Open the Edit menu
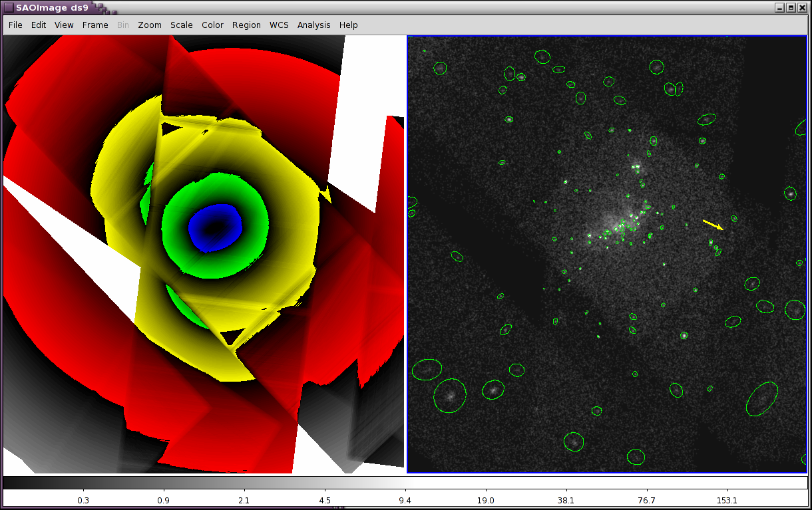The height and width of the screenshot is (510, 812). 39,25
